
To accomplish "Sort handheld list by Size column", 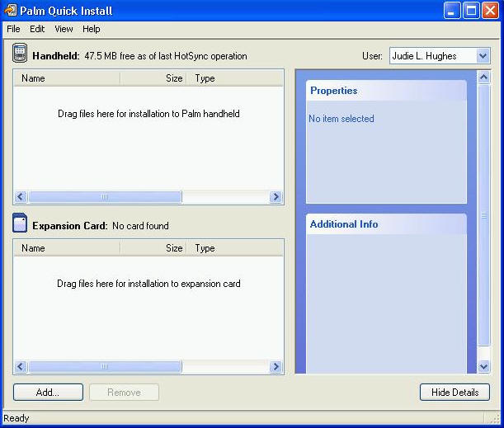I will pyautogui.click(x=153, y=78).
